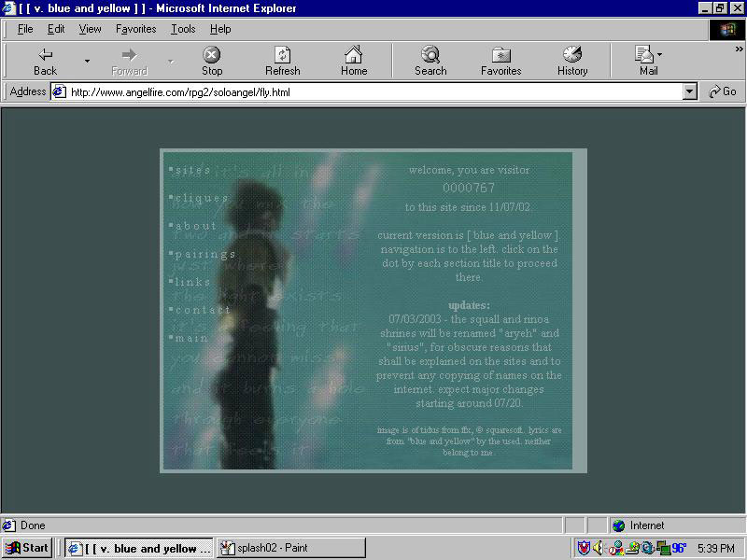Screen dimensions: 747x560
Task: Expand the Mail button dropdown arrow
Action: point(660,55)
